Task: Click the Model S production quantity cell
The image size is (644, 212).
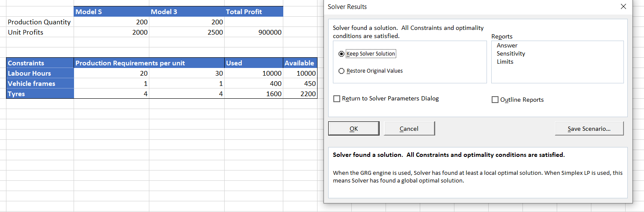Action: (x=111, y=22)
